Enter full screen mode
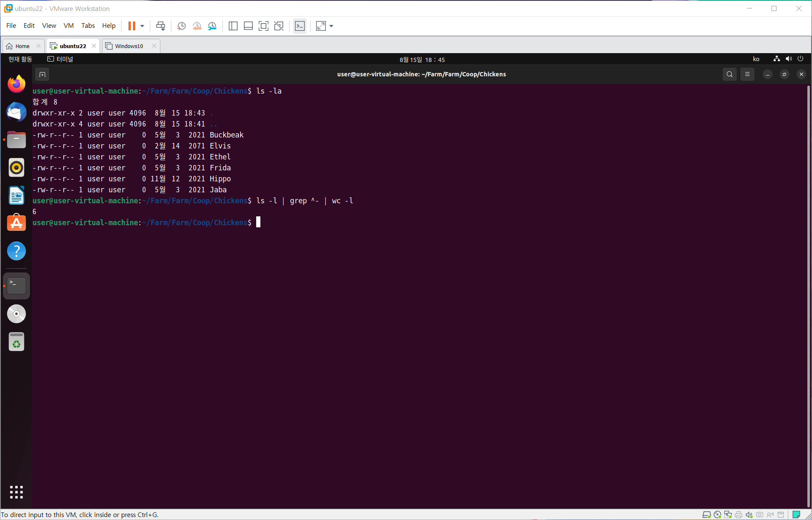Screen dimensions: 812x520 [263, 26]
